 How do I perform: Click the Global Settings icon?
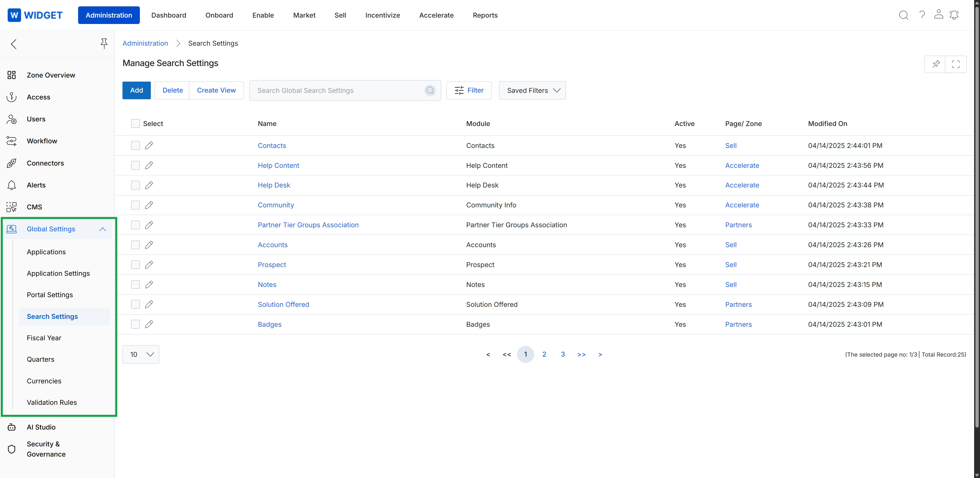coord(11,229)
